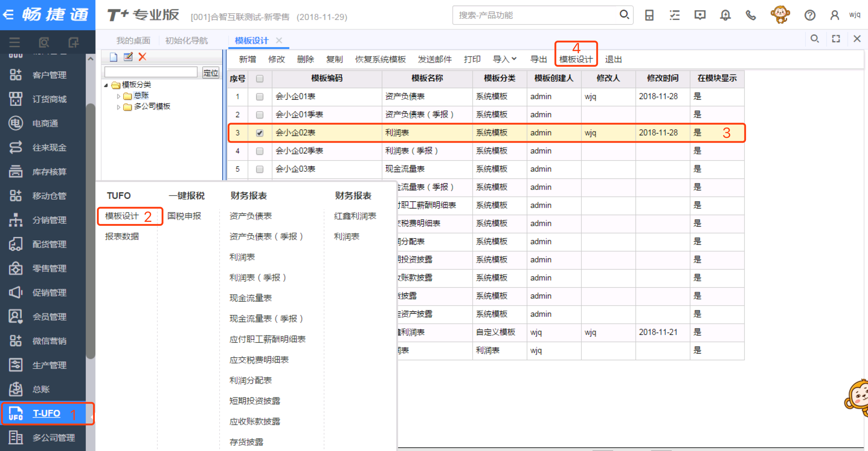The image size is (868, 451).
Task: Select 国税申报 under 一键报税
Action: (184, 216)
